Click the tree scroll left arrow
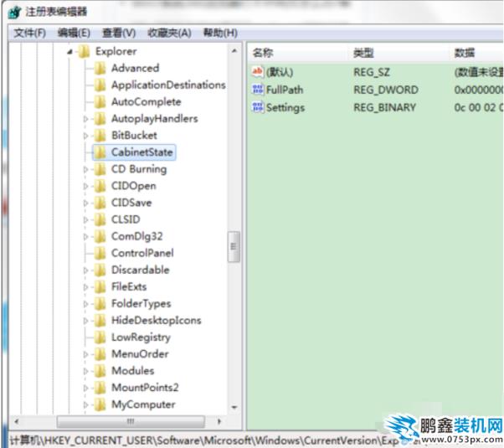 pyautogui.click(x=17, y=421)
